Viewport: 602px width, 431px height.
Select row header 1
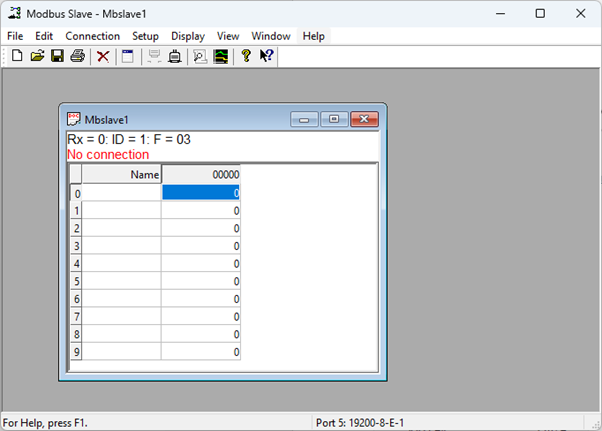[76, 211]
